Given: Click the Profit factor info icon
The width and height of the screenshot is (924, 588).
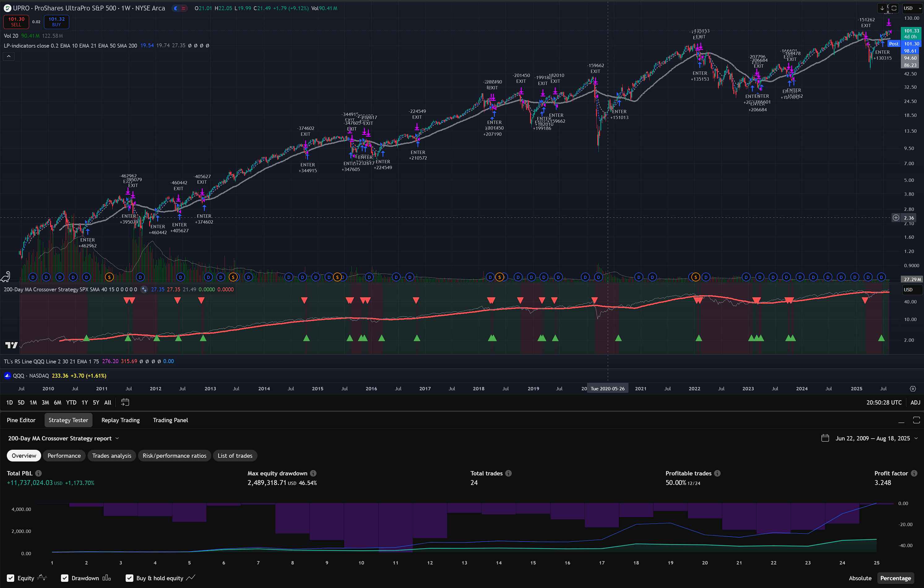Looking at the screenshot, I should [914, 473].
